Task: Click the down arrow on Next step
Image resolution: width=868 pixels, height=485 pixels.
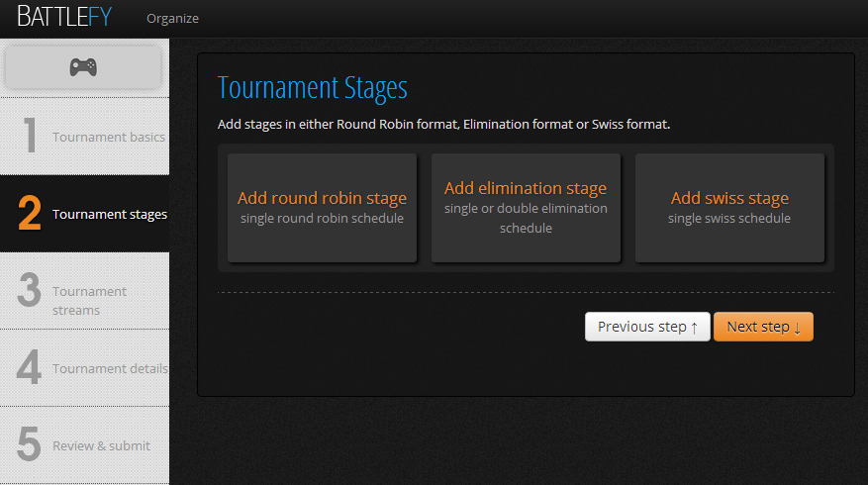Action: (797, 328)
